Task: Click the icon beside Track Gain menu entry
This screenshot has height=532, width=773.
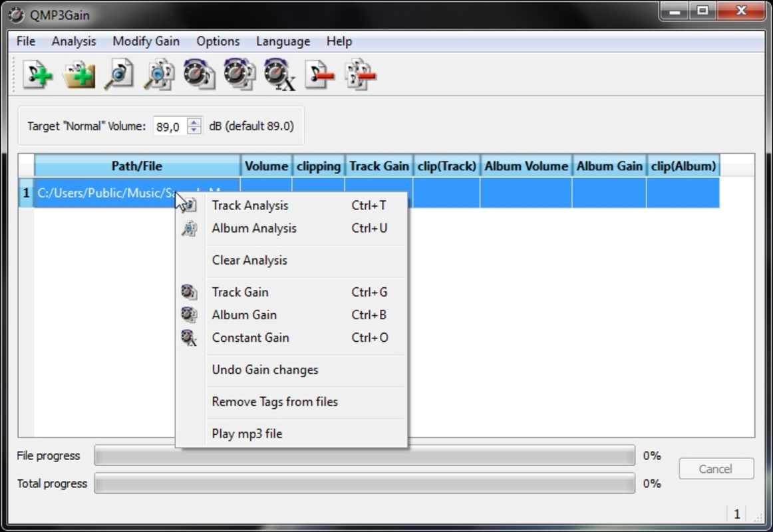Action: coord(190,292)
